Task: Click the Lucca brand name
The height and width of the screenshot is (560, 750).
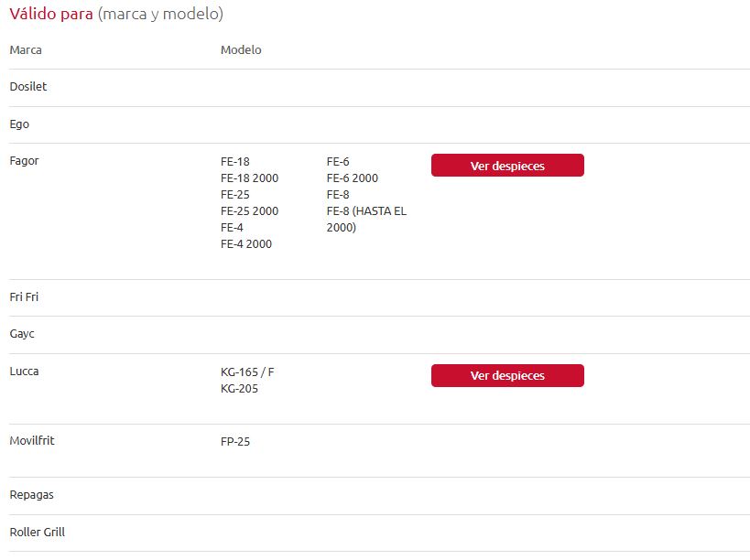Action: coord(25,372)
